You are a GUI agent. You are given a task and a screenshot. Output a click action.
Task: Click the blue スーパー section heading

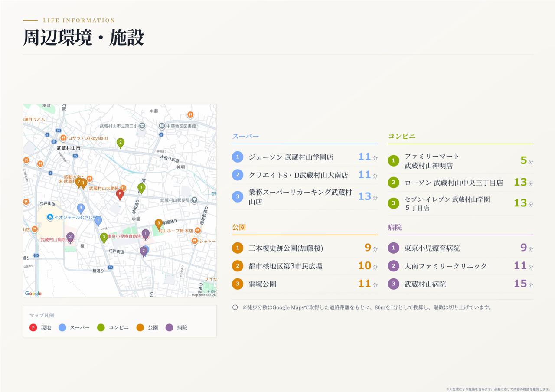click(245, 136)
